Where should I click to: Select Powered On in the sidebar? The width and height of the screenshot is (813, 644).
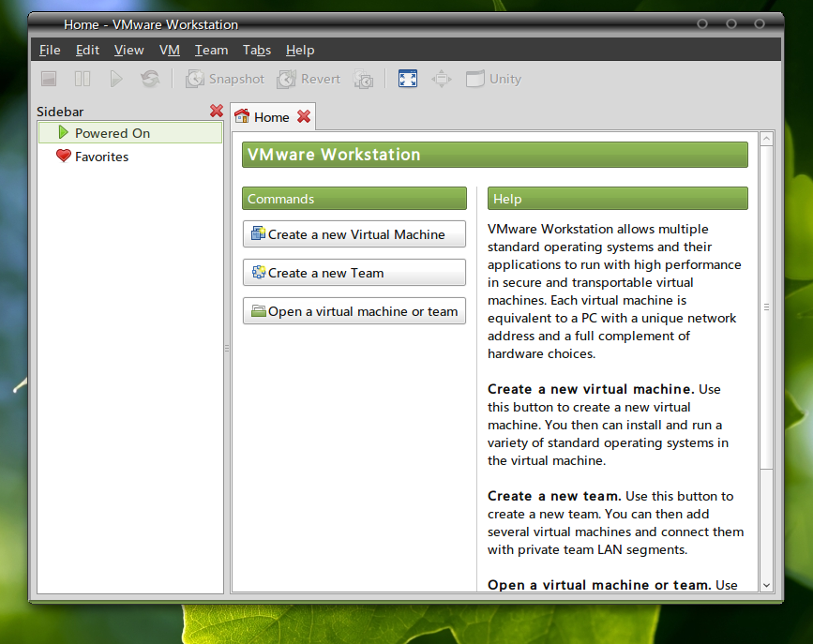pyautogui.click(x=130, y=133)
